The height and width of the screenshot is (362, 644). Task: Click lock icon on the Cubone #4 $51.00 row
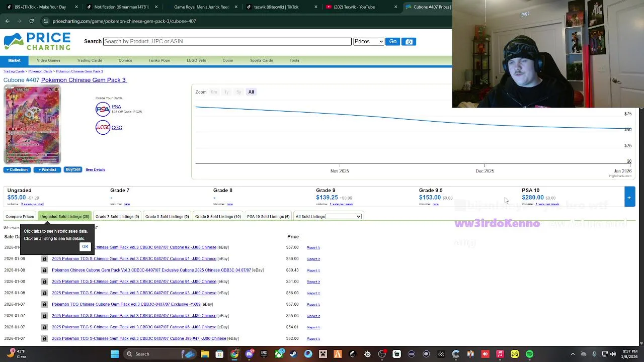44,282
